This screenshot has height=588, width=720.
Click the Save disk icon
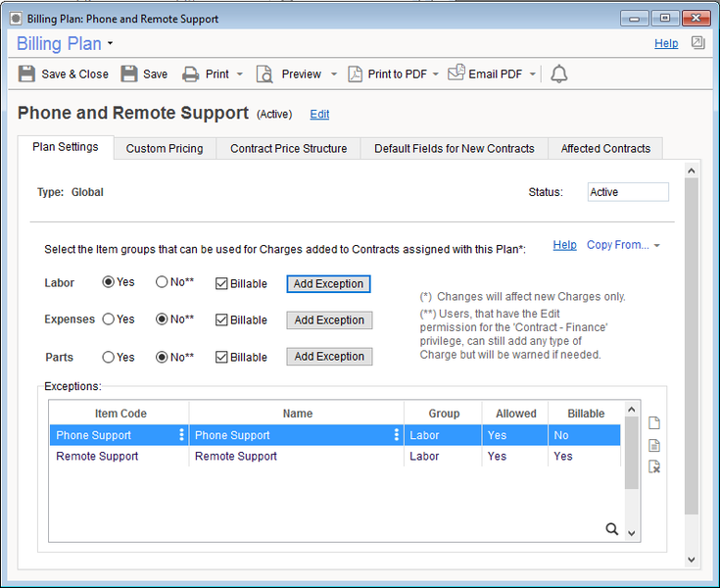click(x=129, y=74)
